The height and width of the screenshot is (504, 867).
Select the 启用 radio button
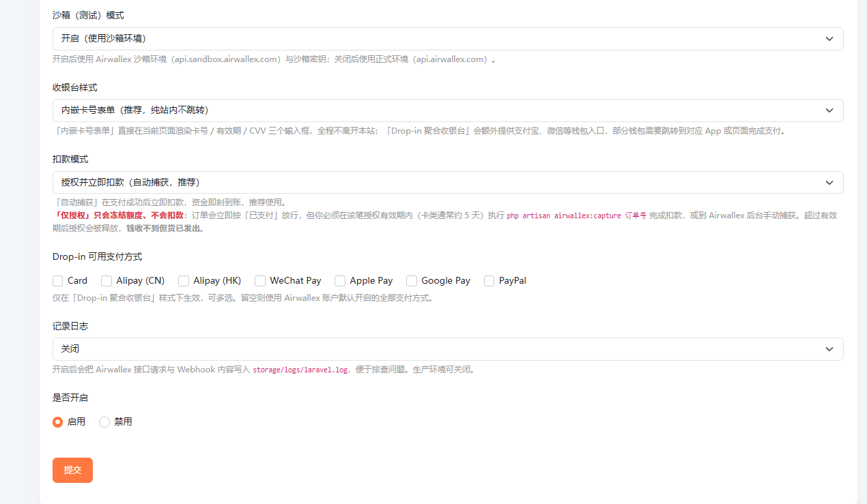[58, 422]
